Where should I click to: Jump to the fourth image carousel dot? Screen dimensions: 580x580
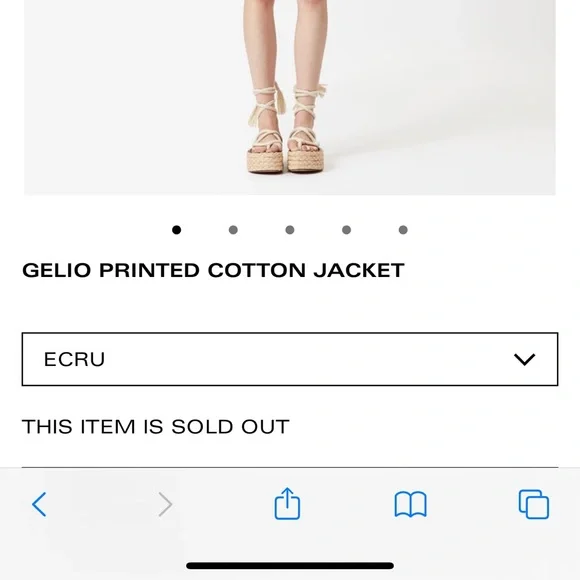(x=346, y=230)
